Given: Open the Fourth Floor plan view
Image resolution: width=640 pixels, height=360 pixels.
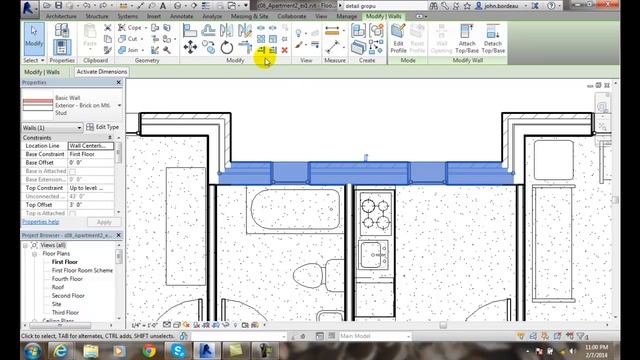Looking at the screenshot, I should pos(67,279).
